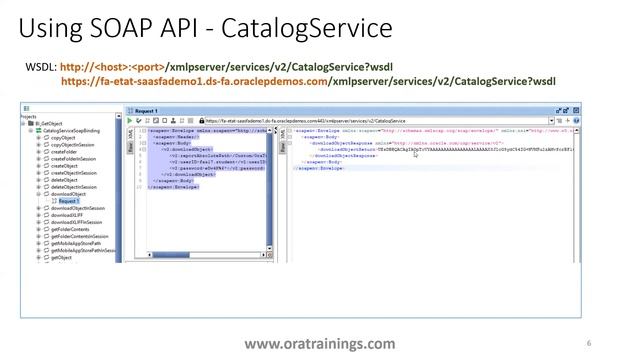This screenshot has width=640, height=360.
Task: Click the request icon beside Request 1 in tree
Action: click(x=54, y=201)
